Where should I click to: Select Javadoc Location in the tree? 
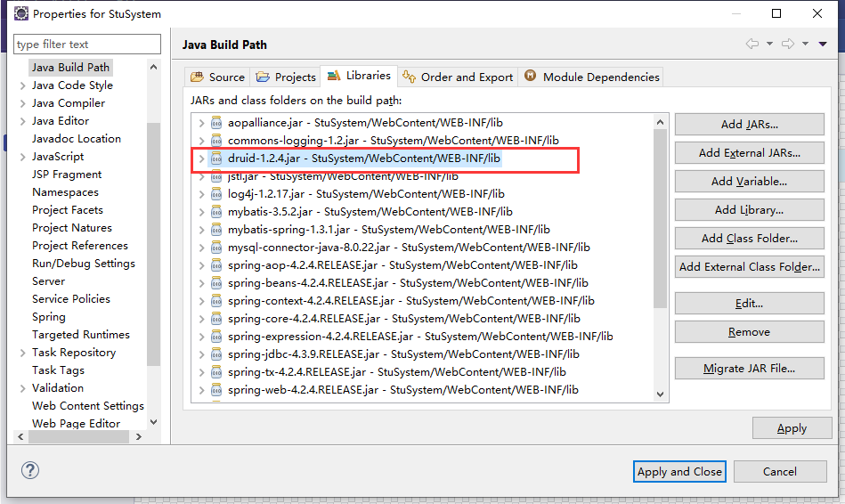coord(77,139)
